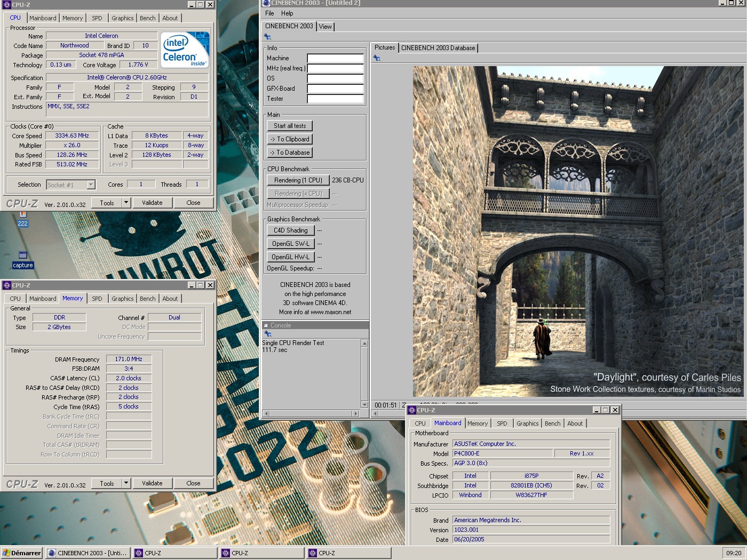Click console horizontal scrollbar right arrow
The image size is (747, 560).
tap(356, 413)
